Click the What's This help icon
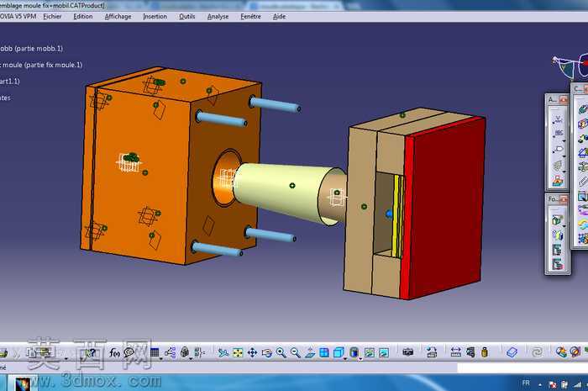 point(91,352)
